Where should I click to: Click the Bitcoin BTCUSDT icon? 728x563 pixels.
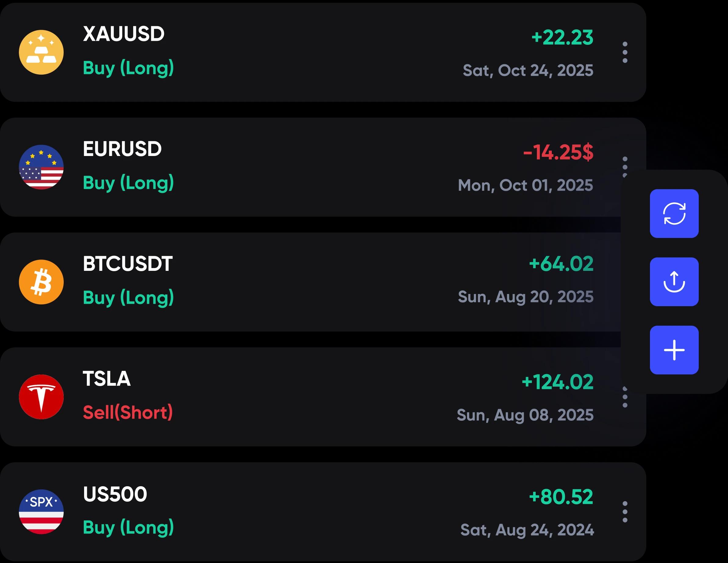[x=41, y=282]
